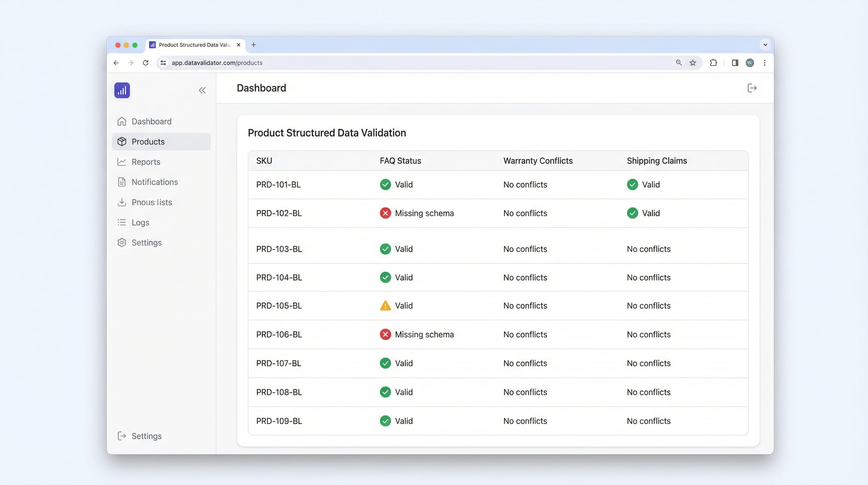
Task: Select the Products box icon in sidebar
Action: coord(122,141)
